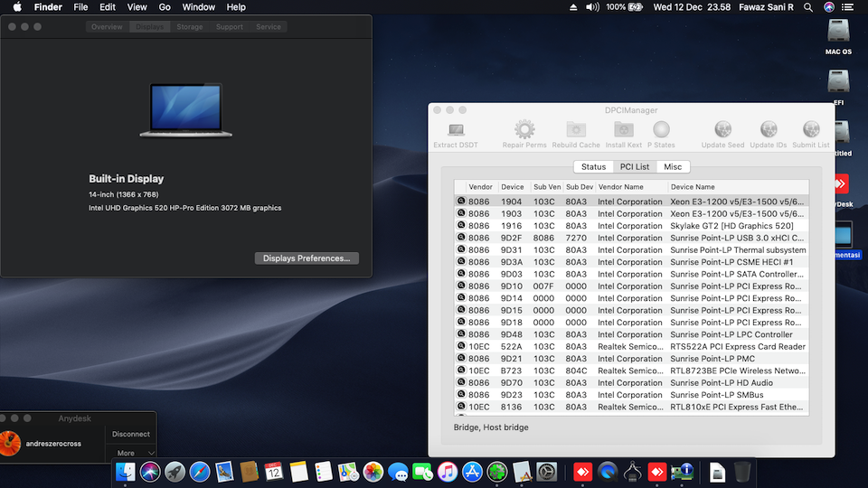Open the volume control in menu bar
Screen dimensions: 868x488
click(x=592, y=7)
